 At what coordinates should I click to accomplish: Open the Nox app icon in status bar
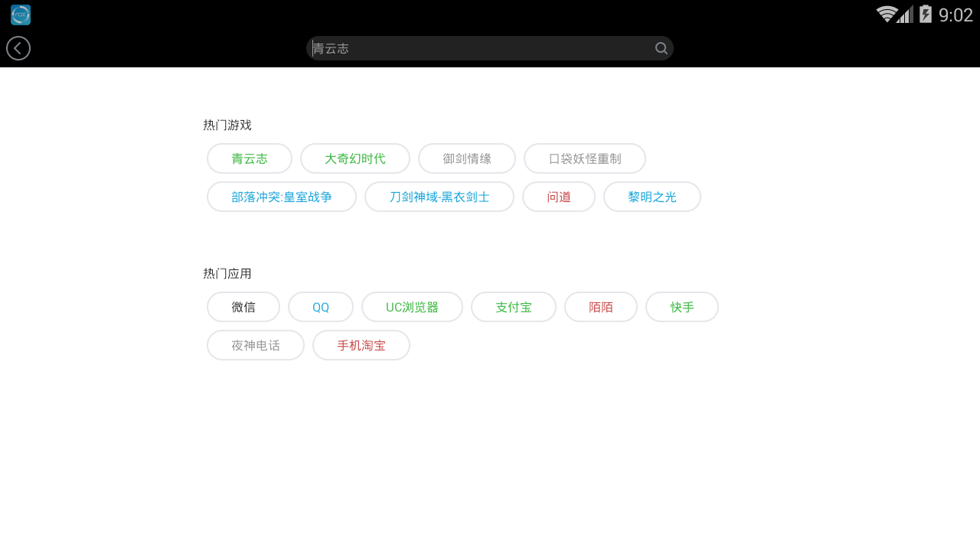[21, 15]
